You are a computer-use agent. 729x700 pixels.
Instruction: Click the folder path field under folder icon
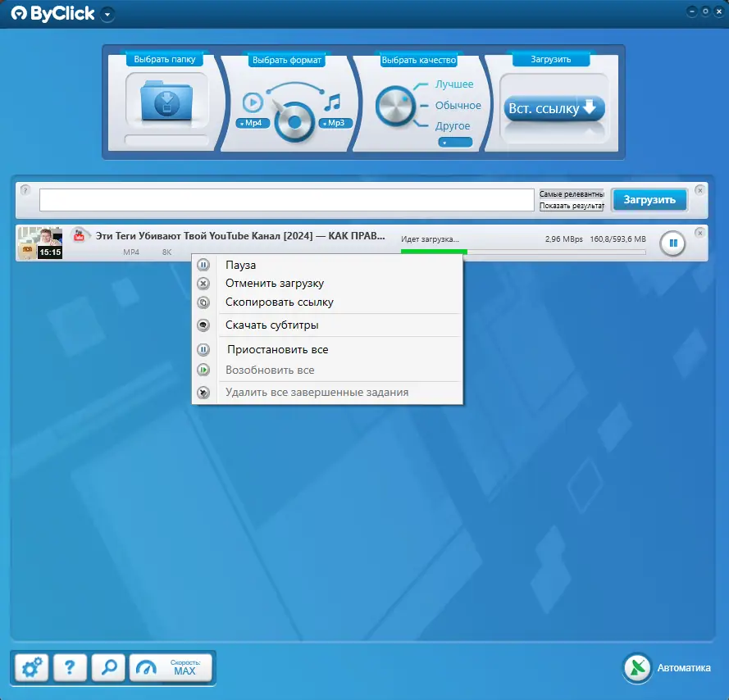click(x=166, y=140)
